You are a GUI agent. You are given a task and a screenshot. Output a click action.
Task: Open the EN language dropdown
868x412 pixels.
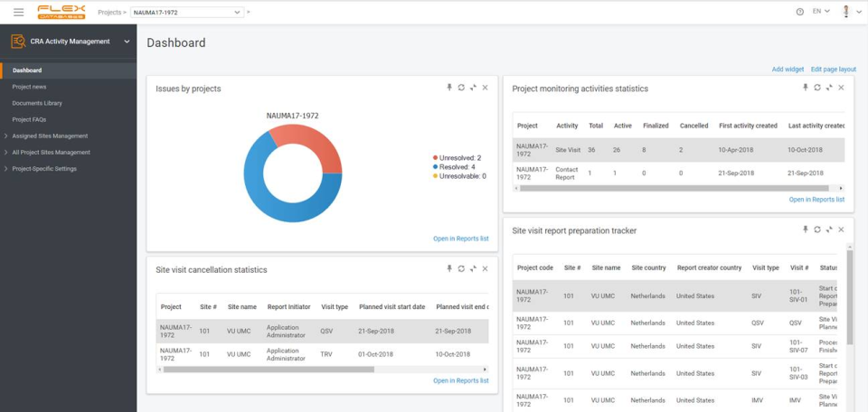pos(821,11)
